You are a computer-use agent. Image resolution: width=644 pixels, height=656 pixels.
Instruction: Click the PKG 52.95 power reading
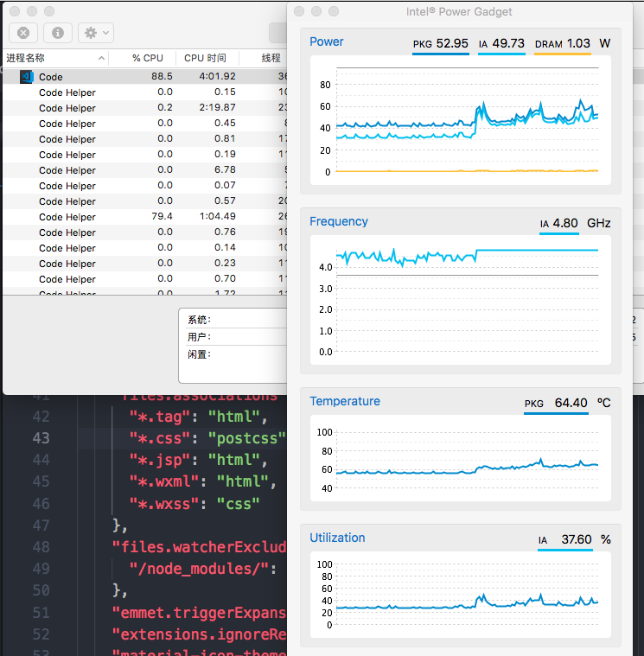[441, 44]
